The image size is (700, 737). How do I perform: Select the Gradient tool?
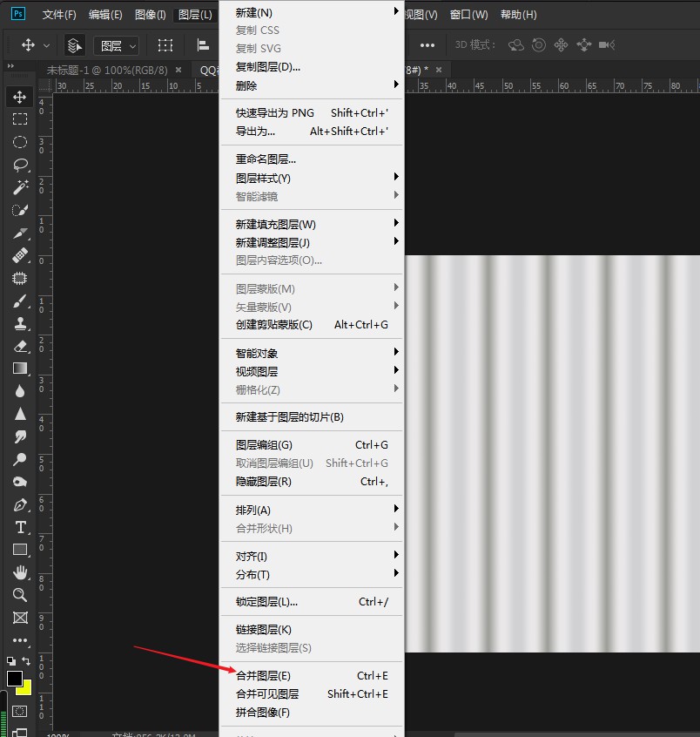[x=20, y=368]
